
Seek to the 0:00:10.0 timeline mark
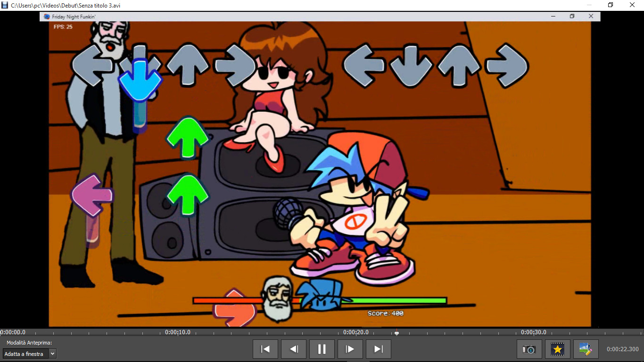tap(178, 333)
